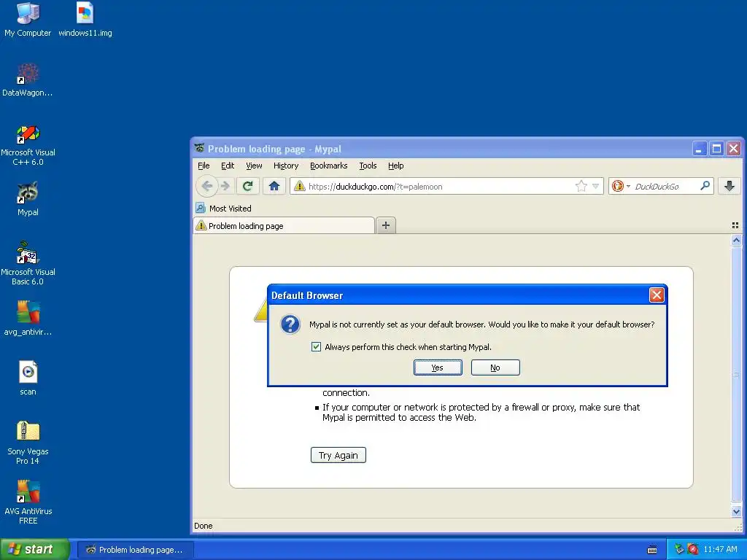Select the scan file icon on desktop

click(x=28, y=378)
